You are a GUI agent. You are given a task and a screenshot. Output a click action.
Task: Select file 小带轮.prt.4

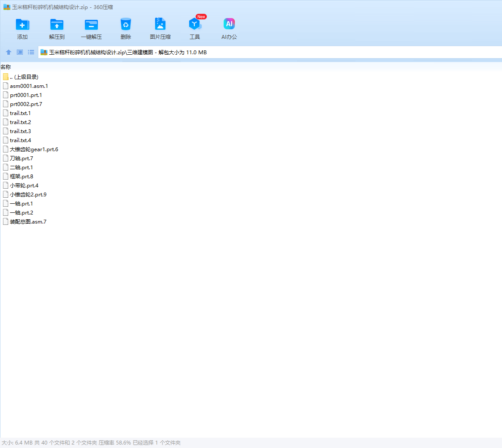(x=24, y=185)
